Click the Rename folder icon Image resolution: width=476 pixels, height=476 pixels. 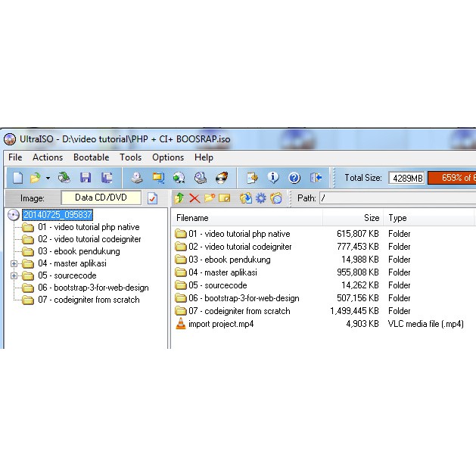tap(224, 198)
